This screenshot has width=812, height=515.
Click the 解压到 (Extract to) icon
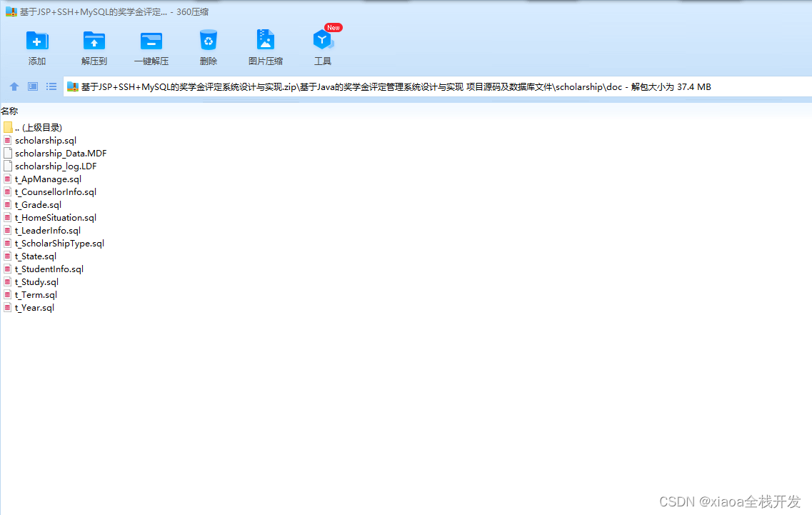coord(94,44)
